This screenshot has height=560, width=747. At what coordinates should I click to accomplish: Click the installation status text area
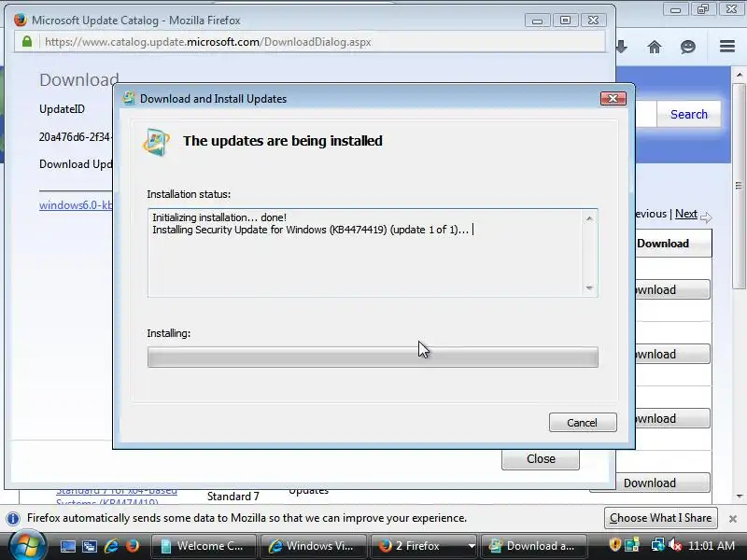(x=373, y=253)
